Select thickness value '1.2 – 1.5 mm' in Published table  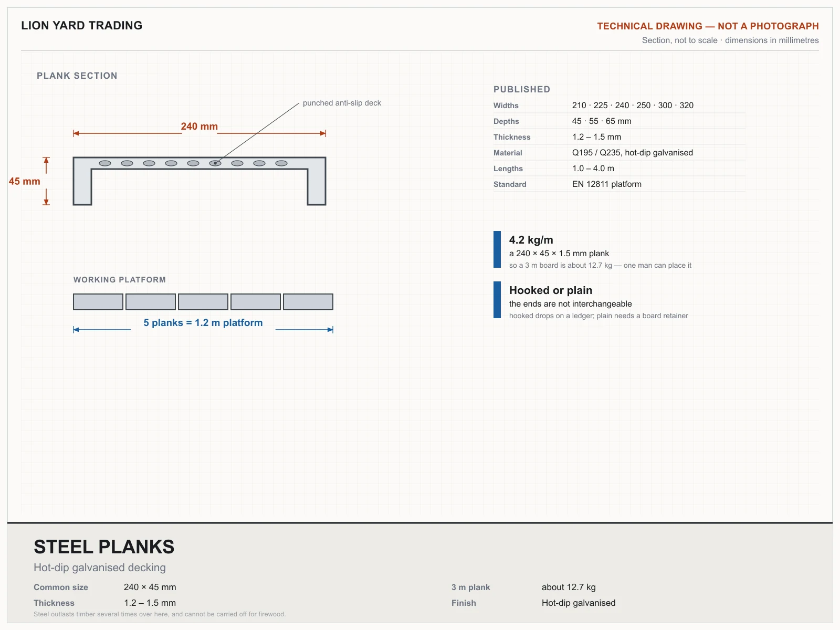click(x=596, y=137)
